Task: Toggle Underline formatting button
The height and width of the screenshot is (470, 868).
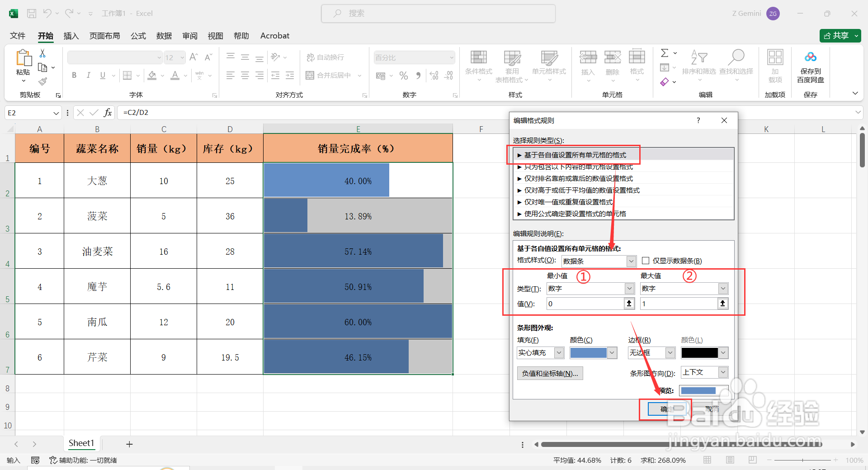Action: [x=103, y=75]
